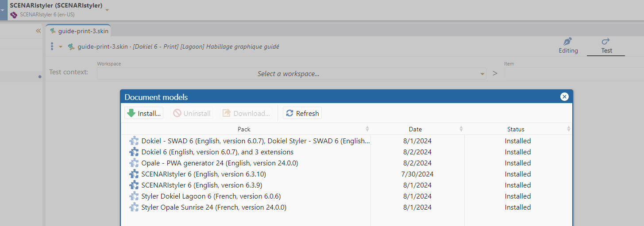Select the Styler Dokiel Lagoon 6 row
644x226 pixels.
(x=346, y=196)
